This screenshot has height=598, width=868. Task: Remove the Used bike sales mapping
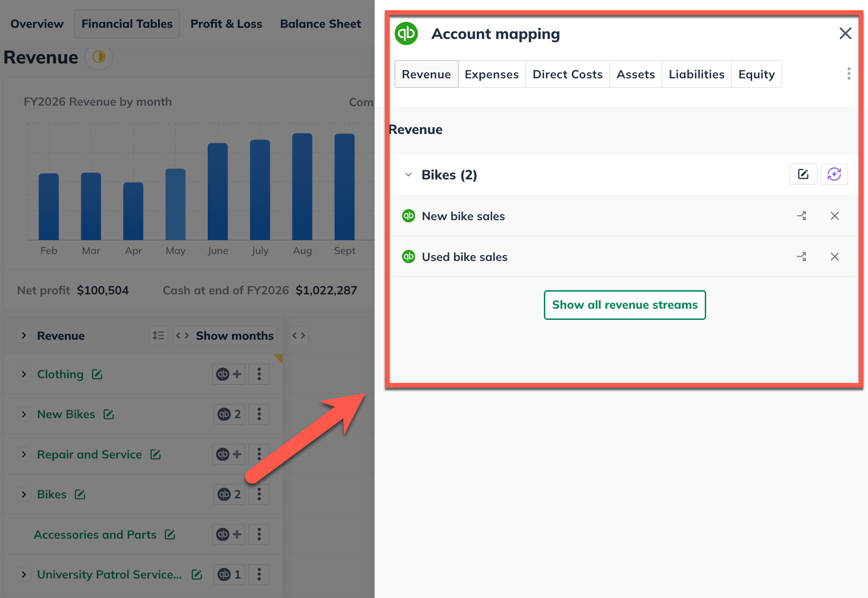click(835, 257)
